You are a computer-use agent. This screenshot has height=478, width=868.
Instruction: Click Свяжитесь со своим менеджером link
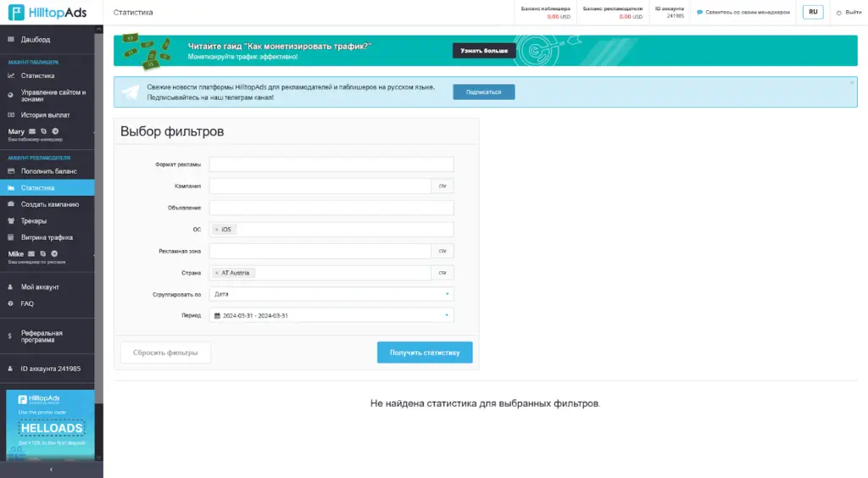pyautogui.click(x=743, y=12)
